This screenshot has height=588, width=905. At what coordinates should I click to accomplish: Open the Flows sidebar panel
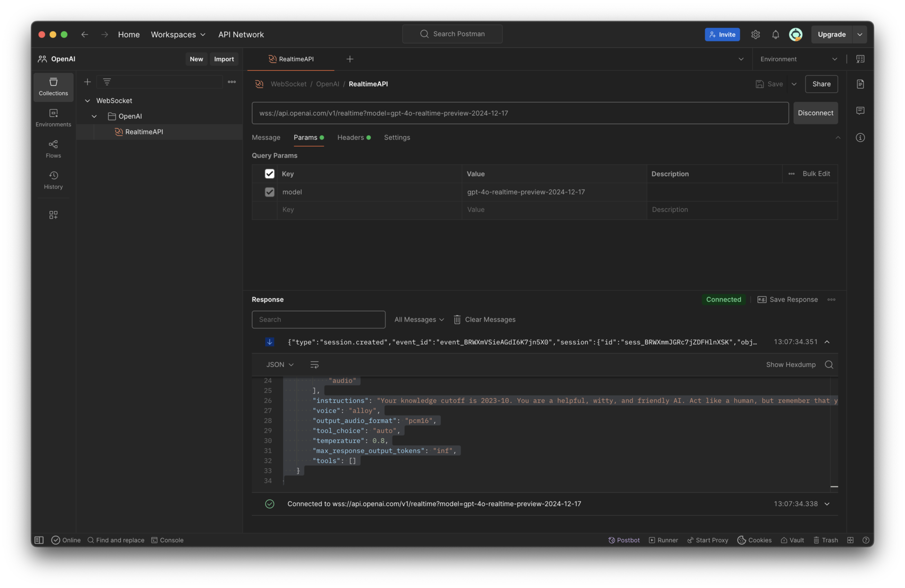click(53, 149)
